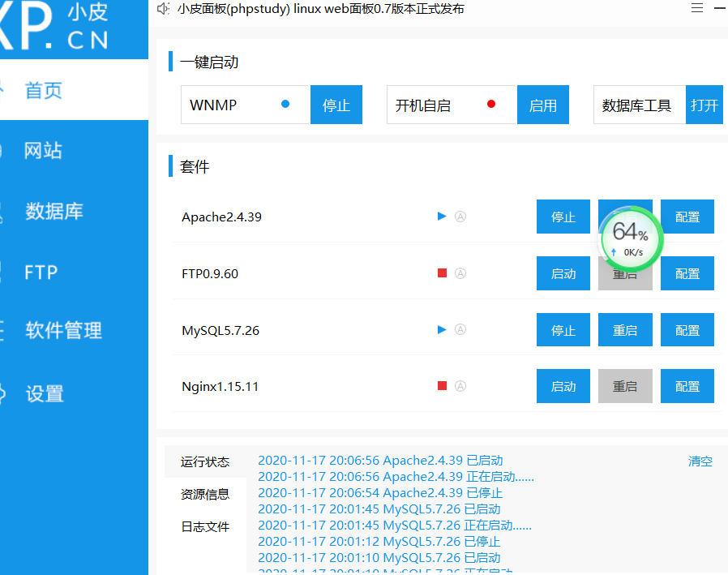Click log entry 20:06:54 Apache2.4.39 已停止
Viewport: 728px width, 575px height.
pos(380,493)
